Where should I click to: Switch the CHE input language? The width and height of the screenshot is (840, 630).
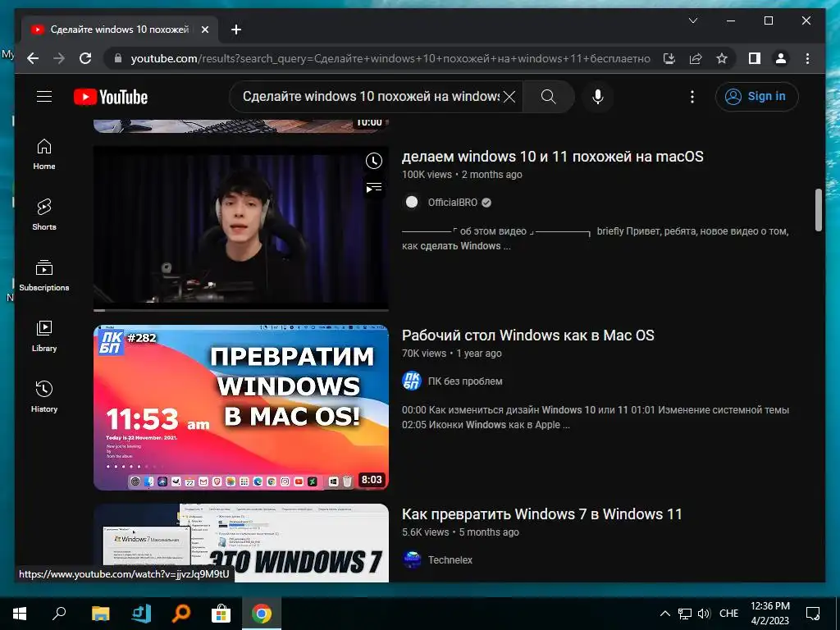click(728, 614)
